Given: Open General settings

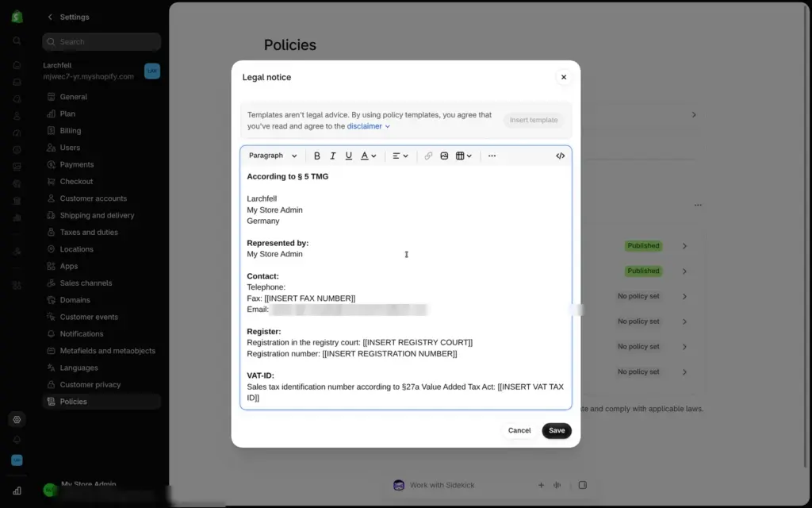Looking at the screenshot, I should click(101, 96).
